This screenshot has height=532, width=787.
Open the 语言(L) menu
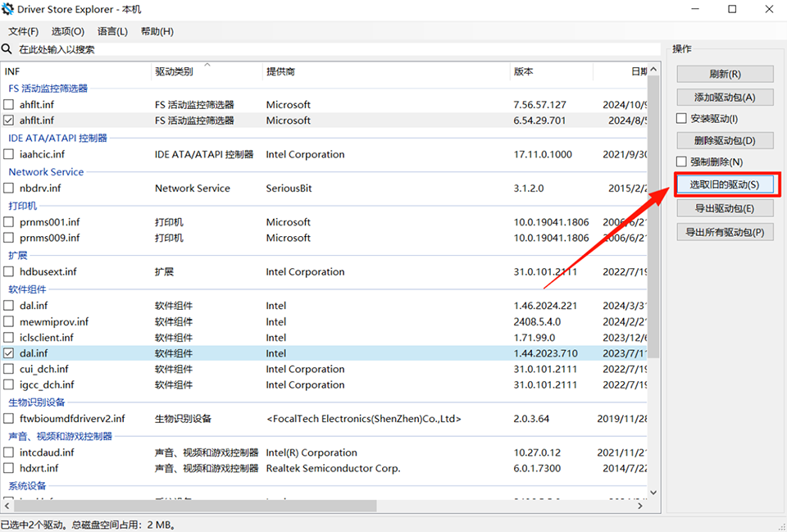pos(112,31)
